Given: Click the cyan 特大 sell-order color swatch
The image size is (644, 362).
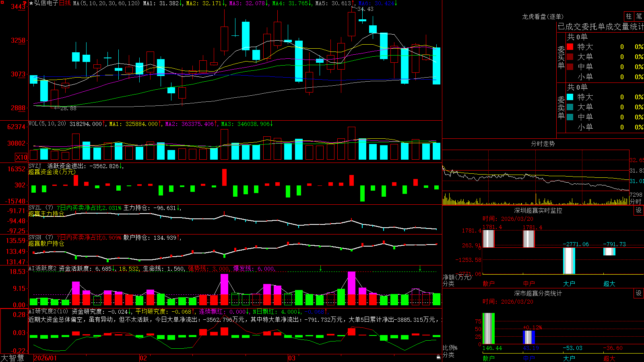Looking at the screenshot, I should pyautogui.click(x=570, y=97).
